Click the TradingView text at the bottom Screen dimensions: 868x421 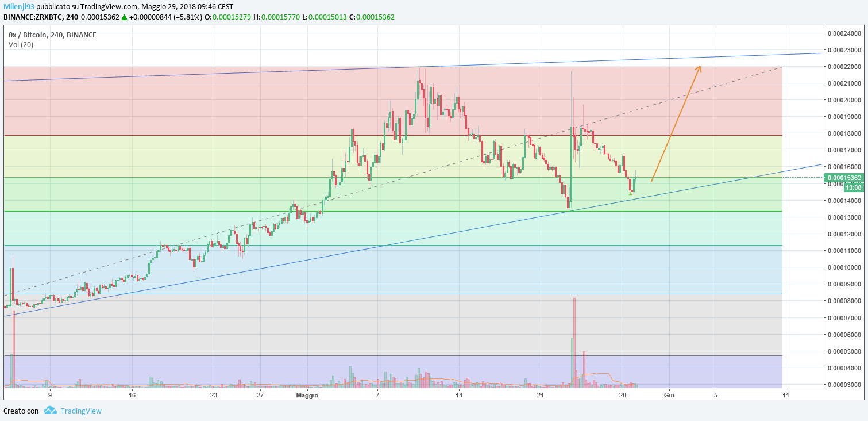(81, 411)
